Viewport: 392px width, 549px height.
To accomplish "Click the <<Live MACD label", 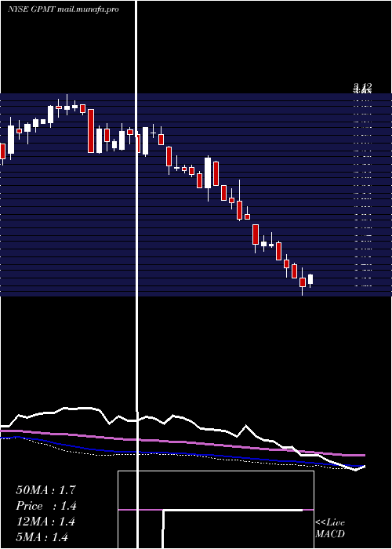I will (x=330, y=528).
